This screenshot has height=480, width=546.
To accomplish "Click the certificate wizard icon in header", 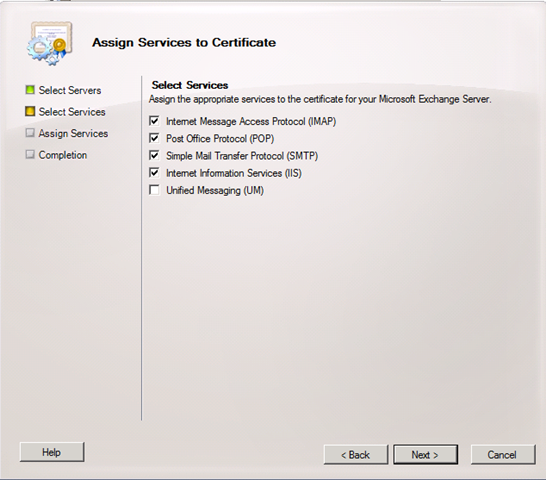I will (50, 43).
